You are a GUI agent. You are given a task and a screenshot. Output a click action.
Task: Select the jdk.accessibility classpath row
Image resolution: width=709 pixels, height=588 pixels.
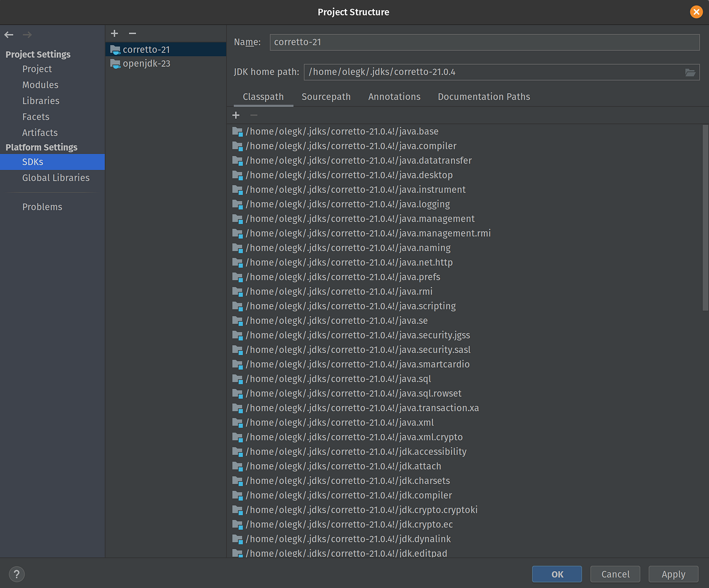click(465, 452)
